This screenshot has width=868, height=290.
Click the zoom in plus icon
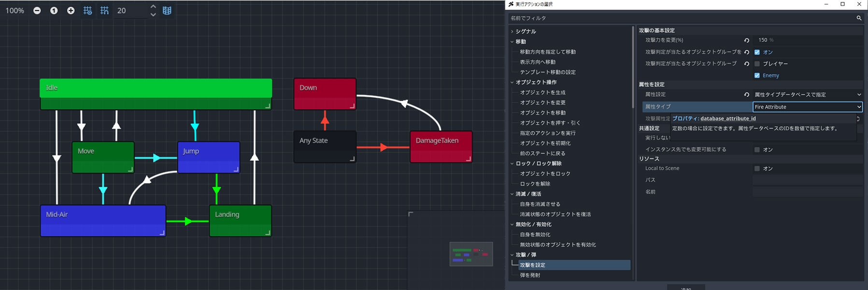[71, 11]
